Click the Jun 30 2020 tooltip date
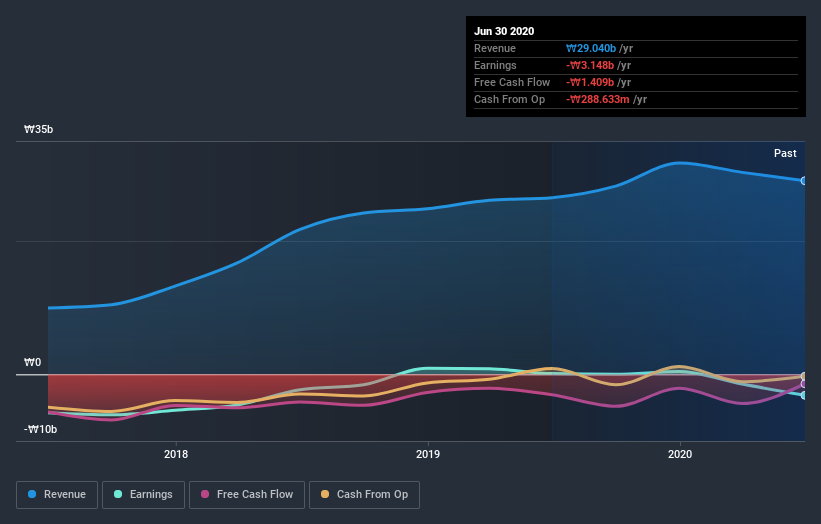821x524 pixels. [504, 31]
